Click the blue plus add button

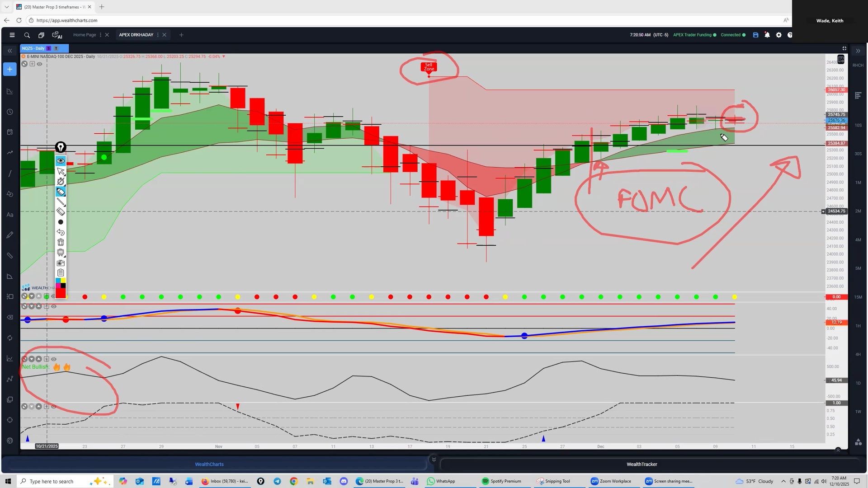(9, 69)
